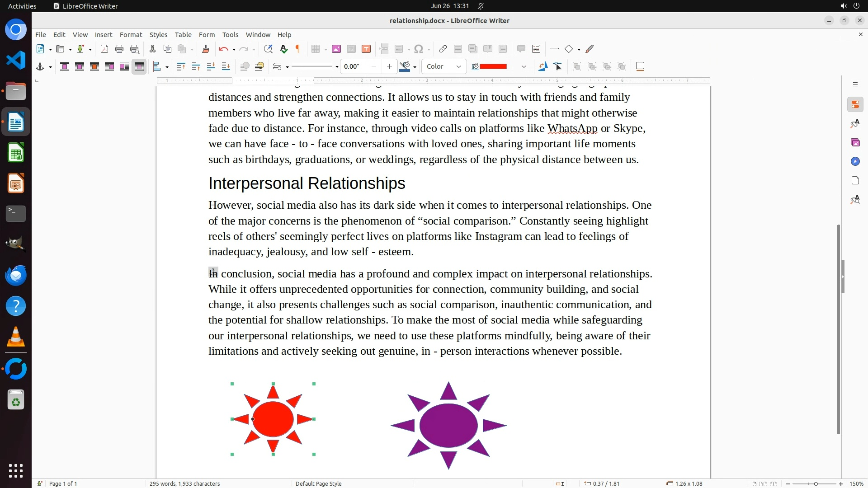868x488 pixels.
Task: Open the Gallery panel in sidebar
Action: point(855,142)
